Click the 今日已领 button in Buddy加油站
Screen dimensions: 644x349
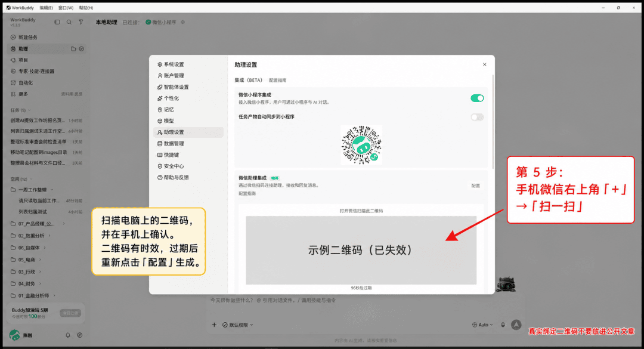pyautogui.click(x=70, y=313)
